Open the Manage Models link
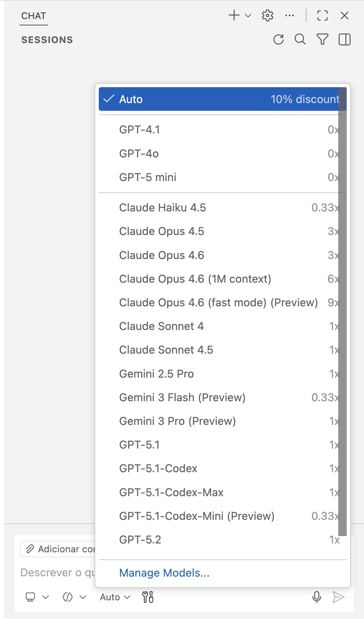 [x=164, y=573]
